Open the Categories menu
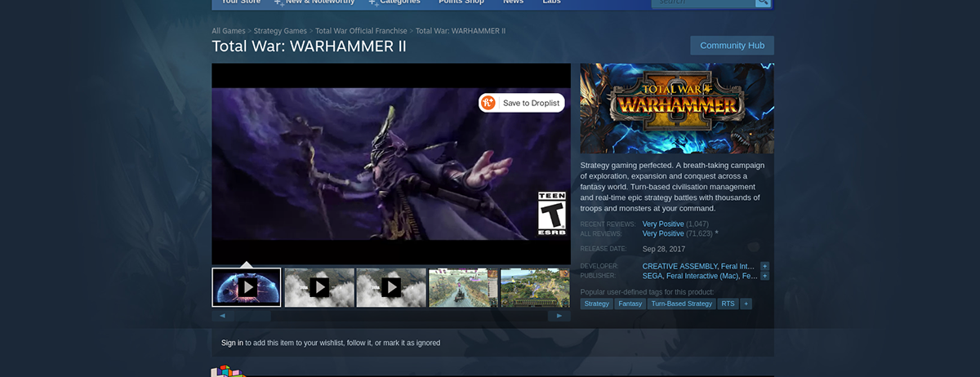Screen dimensions: 980x377 400,2
